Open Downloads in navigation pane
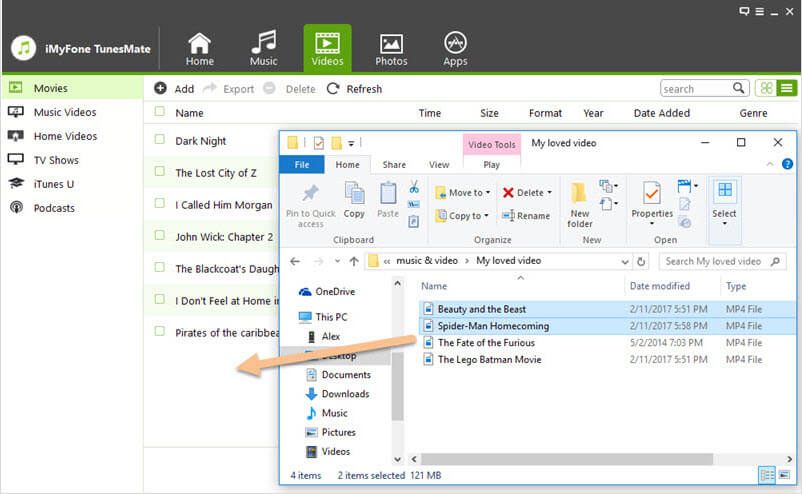The width and height of the screenshot is (802, 494). [x=338, y=394]
